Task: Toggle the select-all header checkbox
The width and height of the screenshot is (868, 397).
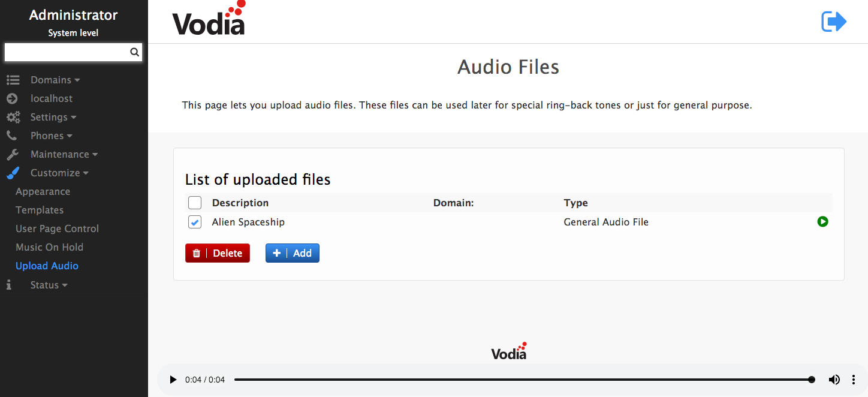Action: (195, 203)
